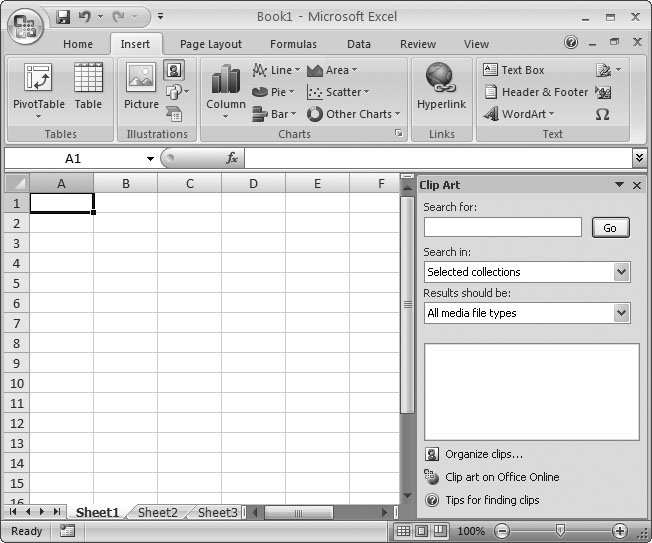Zoom out with the minus button
Image resolution: width=652 pixels, height=543 pixels.
502,531
